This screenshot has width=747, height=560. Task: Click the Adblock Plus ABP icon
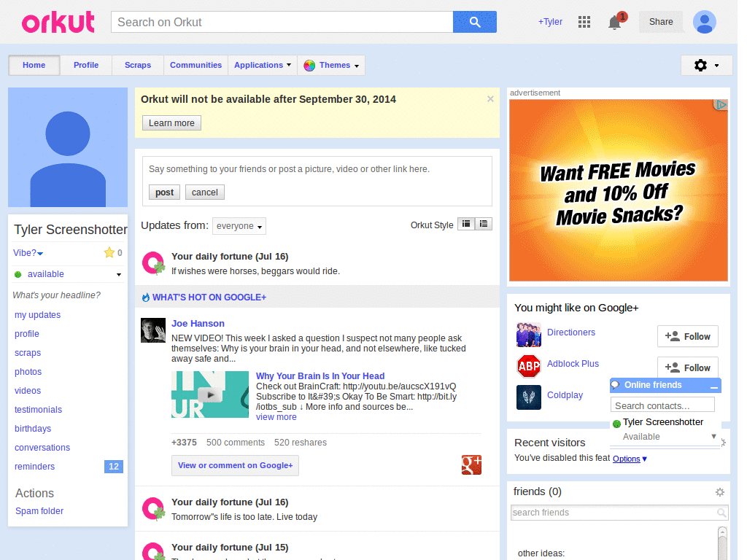(x=529, y=366)
